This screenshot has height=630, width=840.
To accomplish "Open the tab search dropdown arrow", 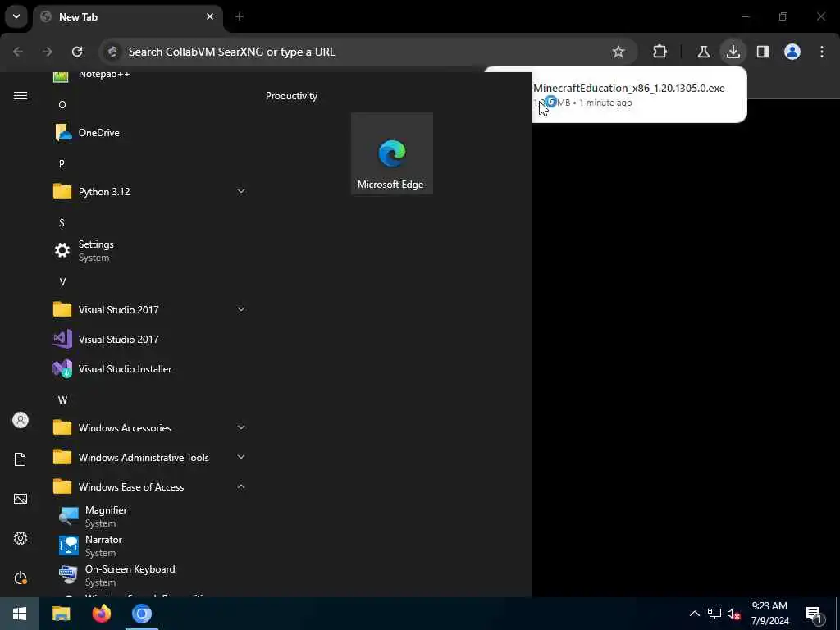I will (16, 16).
